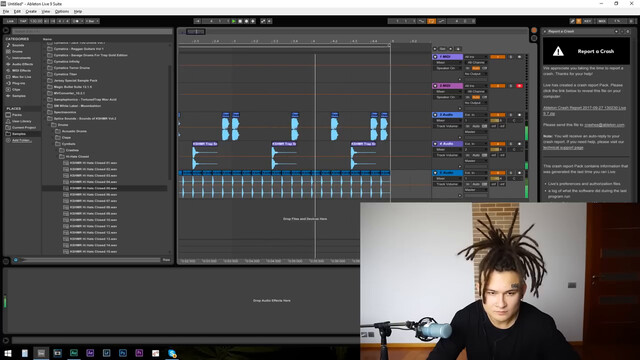This screenshot has width=640, height=360.
Task: Adjust the preview volume slider below the browser
Action: click(91, 260)
